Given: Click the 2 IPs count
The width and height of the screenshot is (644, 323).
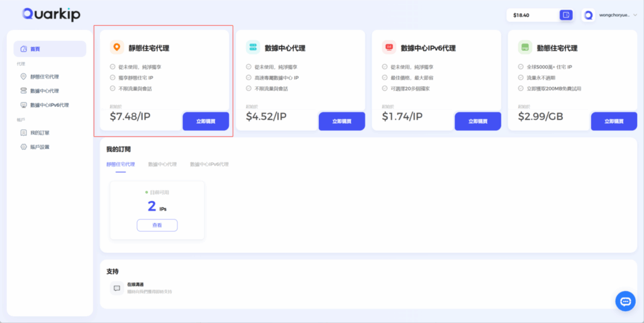Looking at the screenshot, I should (157, 207).
